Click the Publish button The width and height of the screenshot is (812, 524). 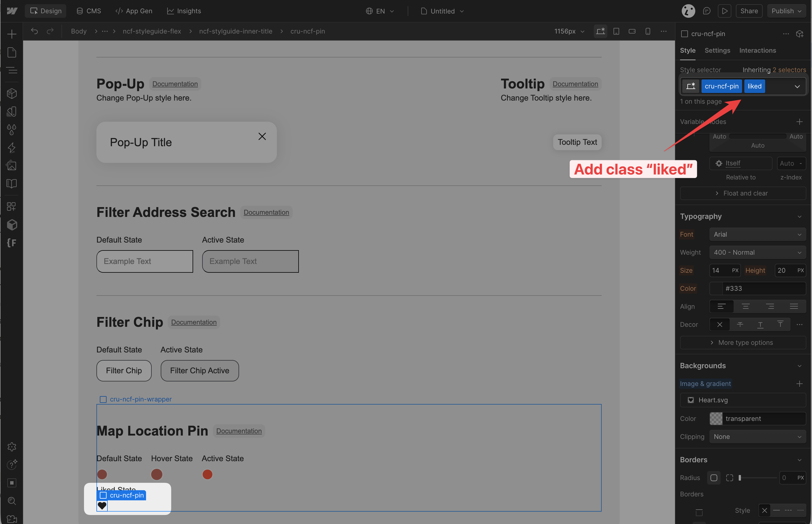pyautogui.click(x=786, y=11)
